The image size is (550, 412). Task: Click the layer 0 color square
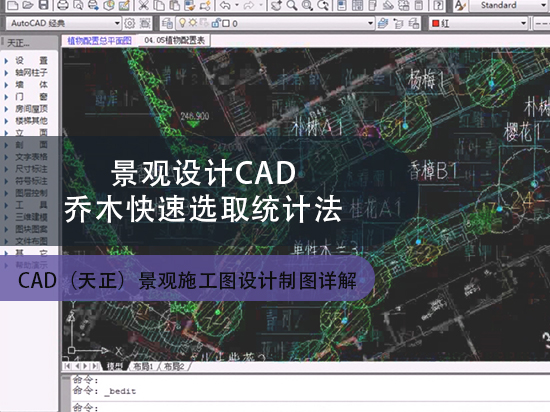(x=226, y=23)
